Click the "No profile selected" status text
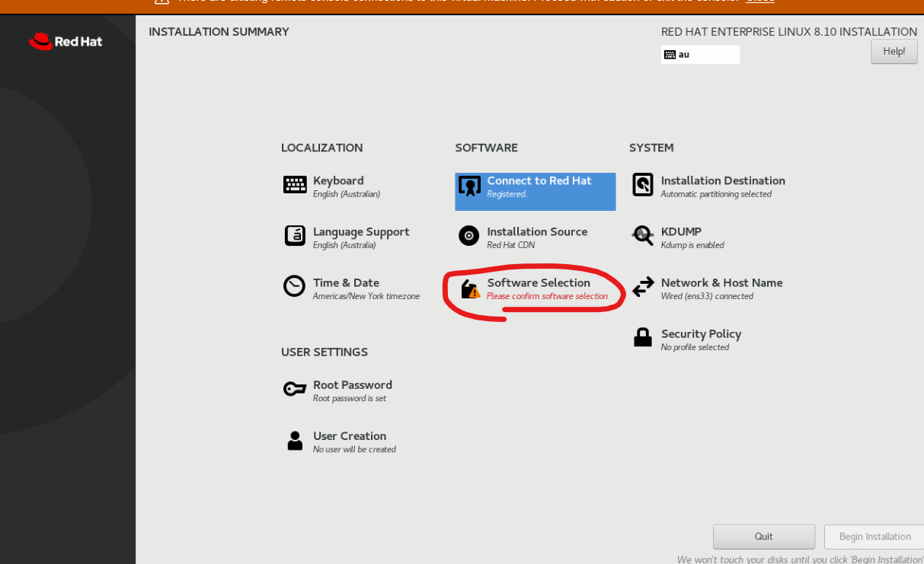 click(695, 348)
